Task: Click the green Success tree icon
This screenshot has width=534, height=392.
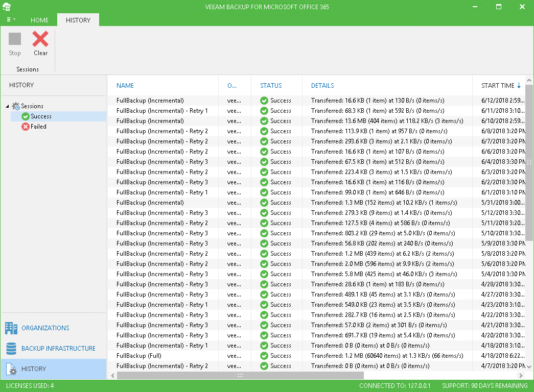Action: 26,116
